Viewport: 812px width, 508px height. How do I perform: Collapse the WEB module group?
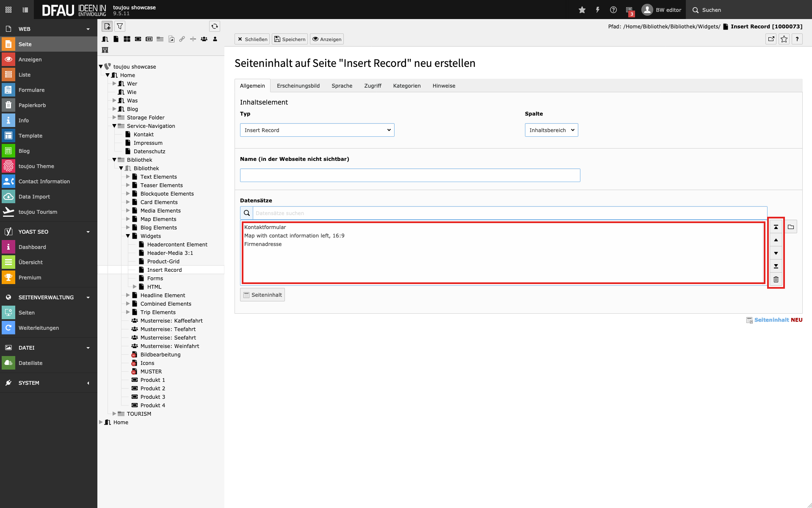click(x=88, y=29)
